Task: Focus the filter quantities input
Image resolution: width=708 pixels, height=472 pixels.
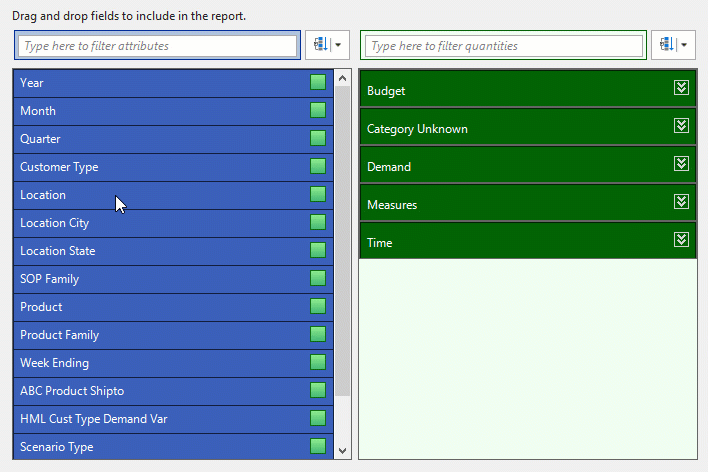Action: 503,46
